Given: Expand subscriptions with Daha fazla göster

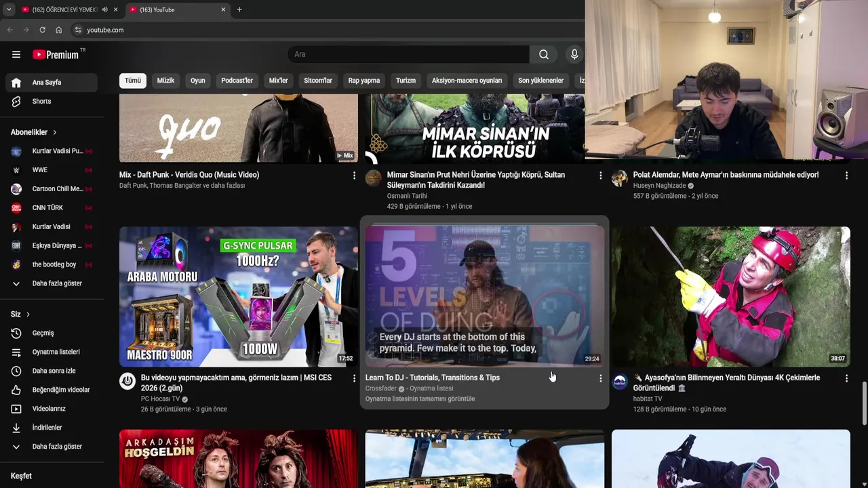Looking at the screenshot, I should (x=52, y=284).
